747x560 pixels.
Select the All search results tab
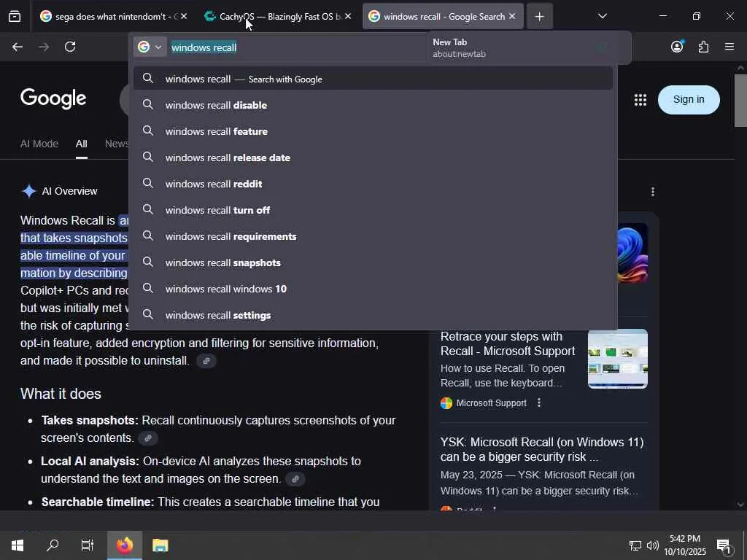tap(82, 144)
